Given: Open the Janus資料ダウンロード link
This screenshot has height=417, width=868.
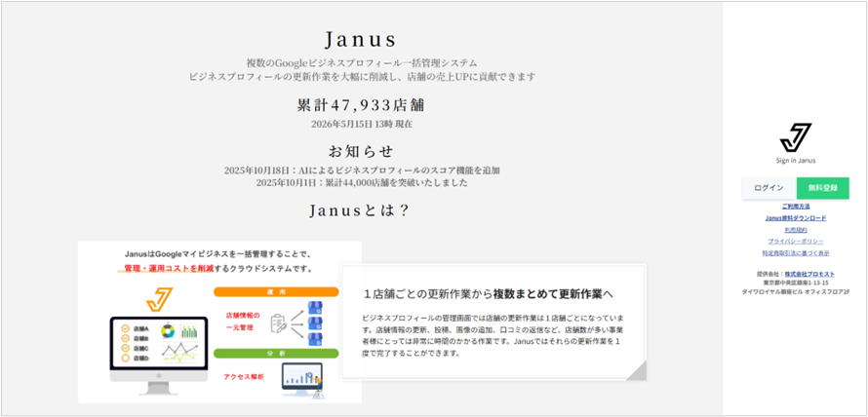Looking at the screenshot, I should 796,218.
